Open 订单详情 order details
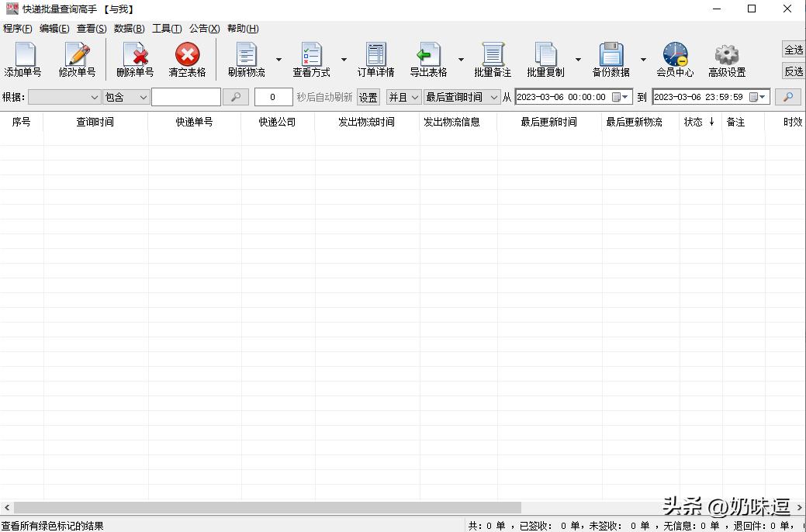This screenshot has width=806, height=532. tap(375, 59)
